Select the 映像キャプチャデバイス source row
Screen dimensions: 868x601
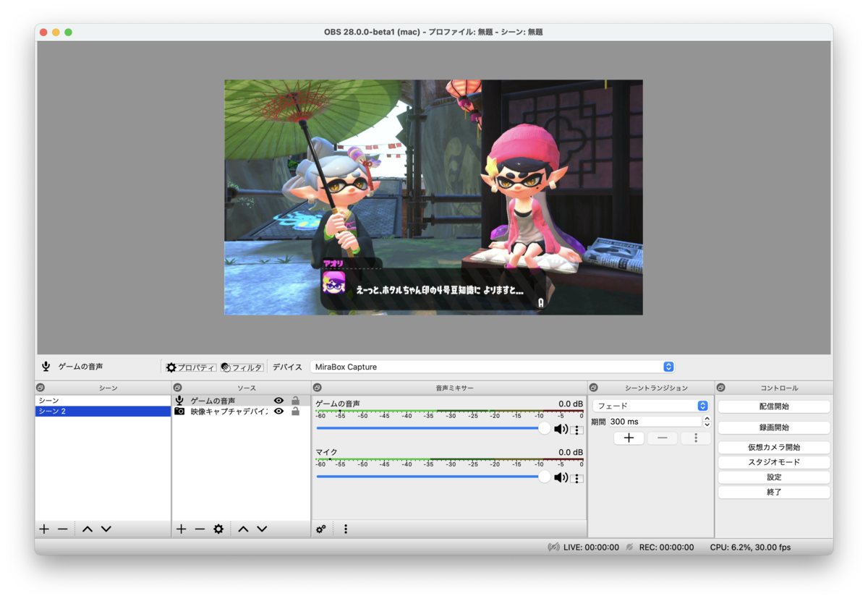[x=241, y=412]
